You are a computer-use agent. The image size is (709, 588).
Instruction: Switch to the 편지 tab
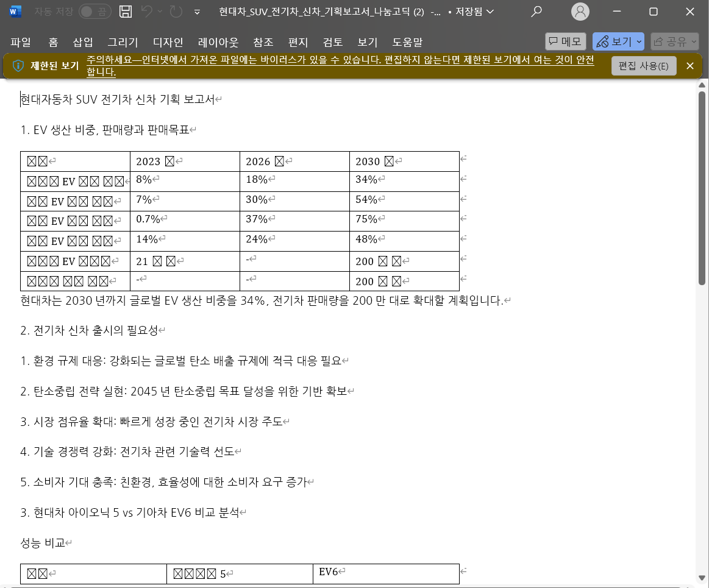coord(298,42)
